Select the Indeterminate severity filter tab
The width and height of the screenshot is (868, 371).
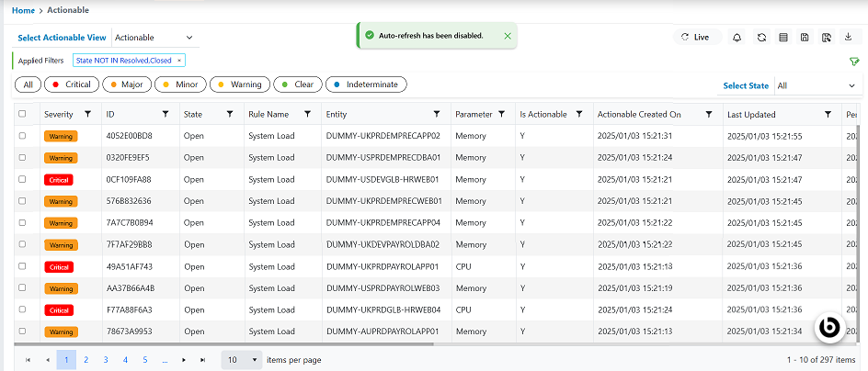click(x=365, y=84)
